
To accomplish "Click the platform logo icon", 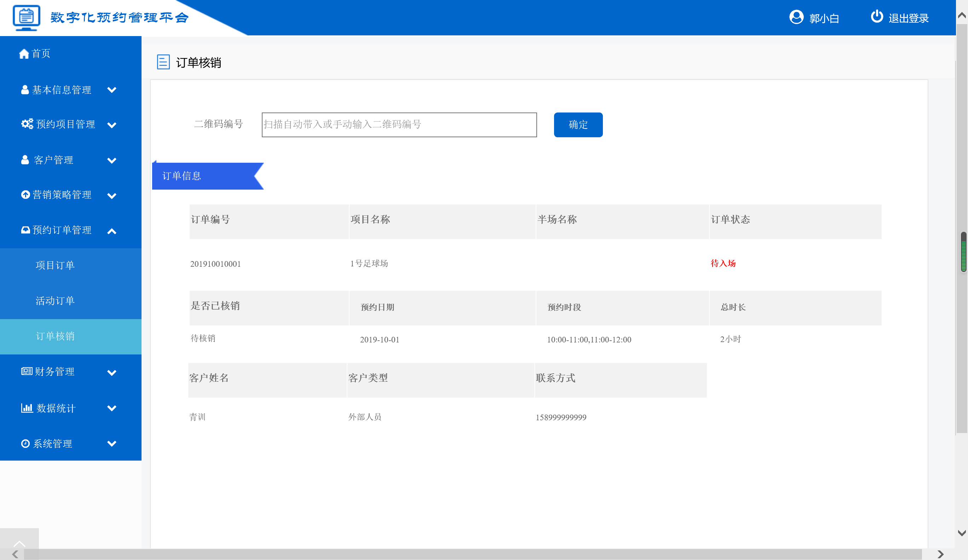I will [26, 18].
